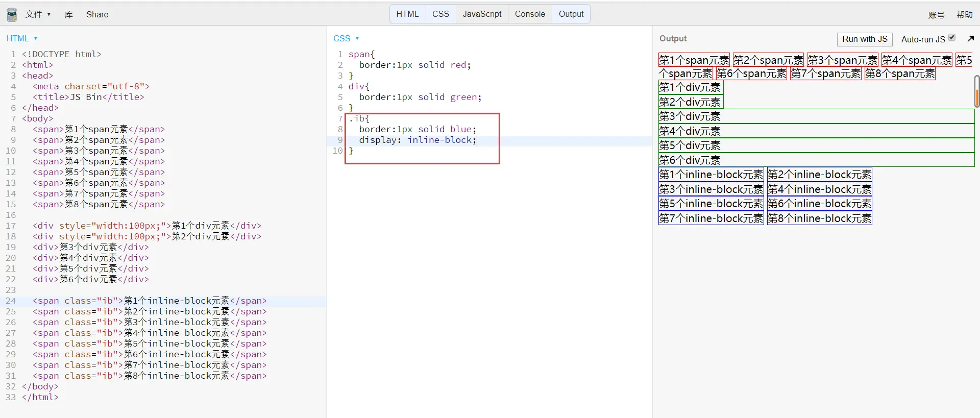
Task: Toggle the Output panel tab
Action: (571, 14)
